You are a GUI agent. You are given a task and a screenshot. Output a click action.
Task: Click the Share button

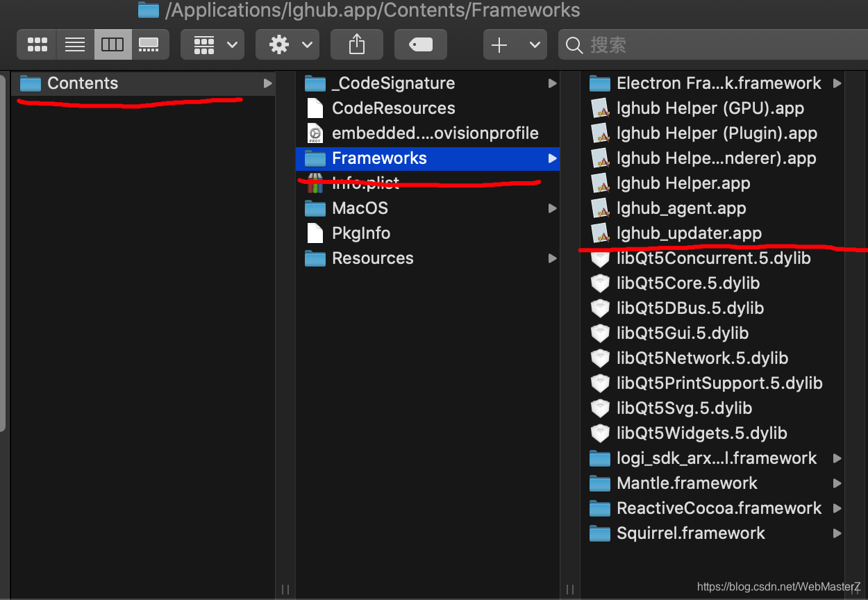[357, 45]
